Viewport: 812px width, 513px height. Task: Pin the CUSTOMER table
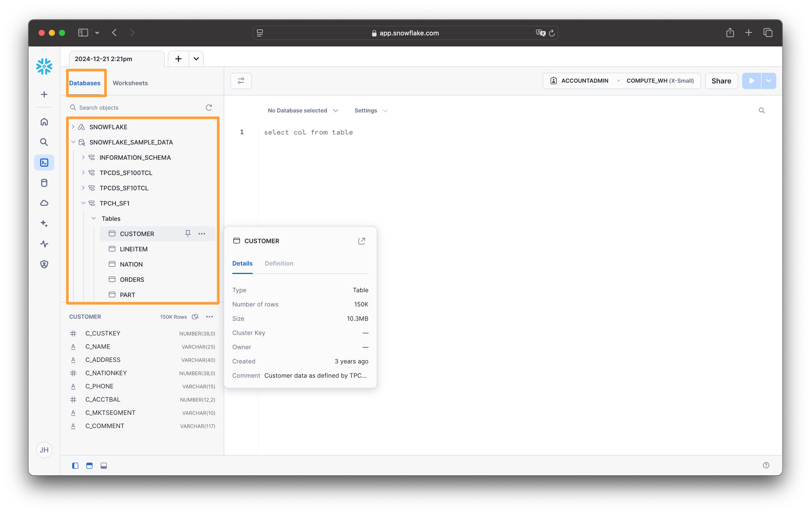click(188, 233)
